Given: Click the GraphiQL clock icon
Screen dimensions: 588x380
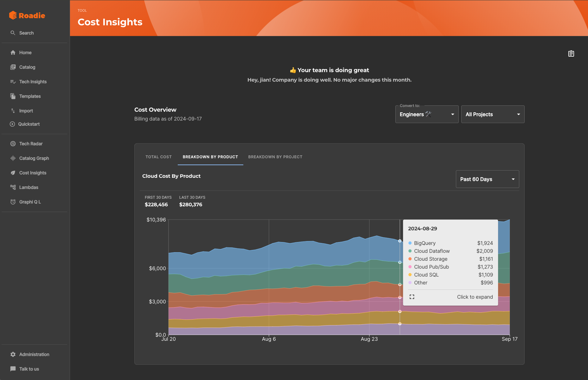Looking at the screenshot, I should (13, 202).
